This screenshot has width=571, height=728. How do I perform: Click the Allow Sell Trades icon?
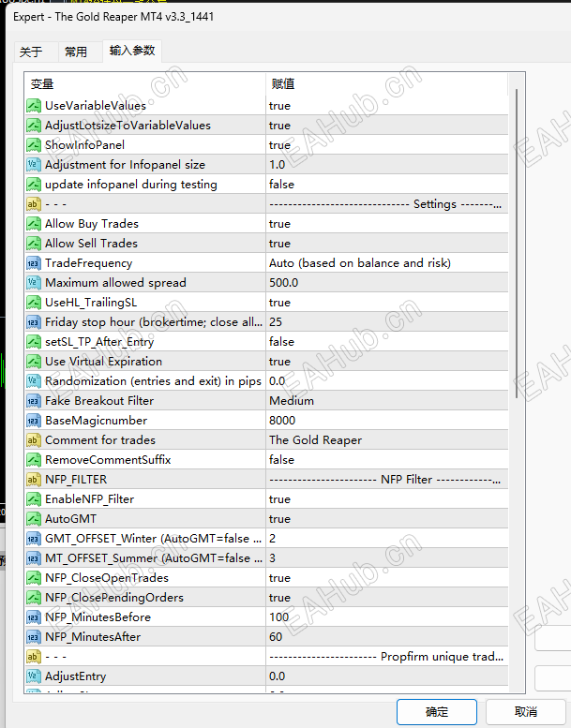34,244
